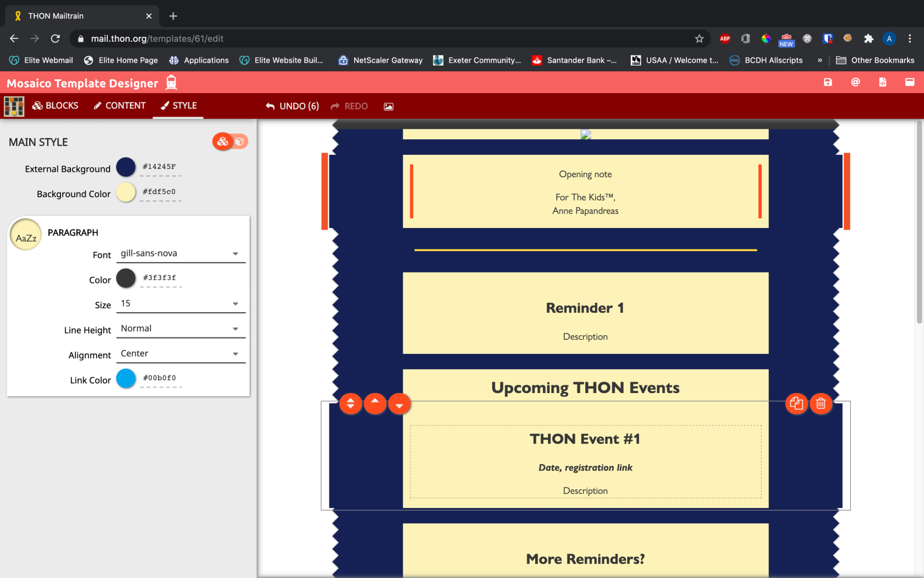
Task: Click the broken image placeholder in email
Action: [586, 134]
